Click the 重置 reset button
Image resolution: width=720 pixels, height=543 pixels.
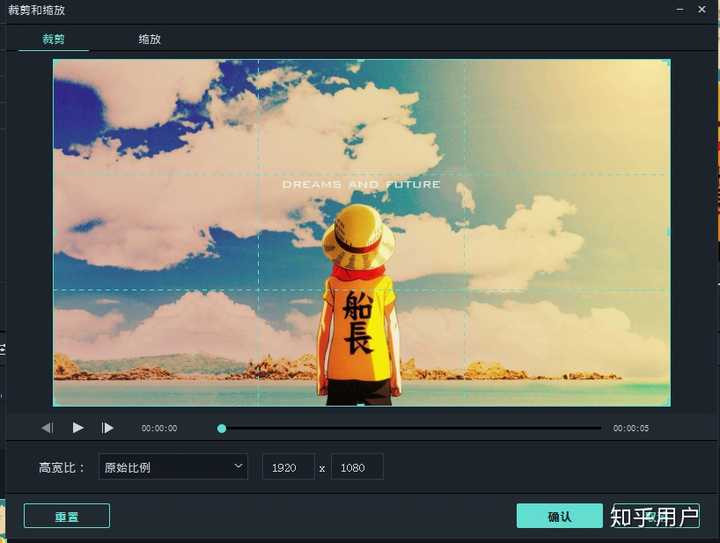[67, 516]
